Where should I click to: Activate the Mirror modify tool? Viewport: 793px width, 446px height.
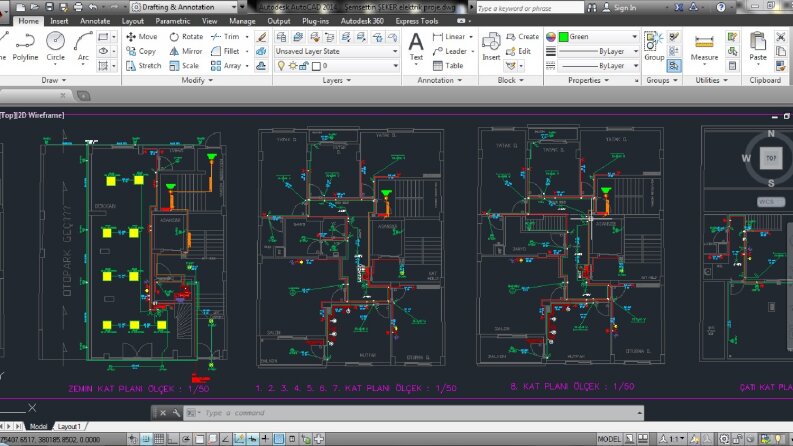(186, 51)
